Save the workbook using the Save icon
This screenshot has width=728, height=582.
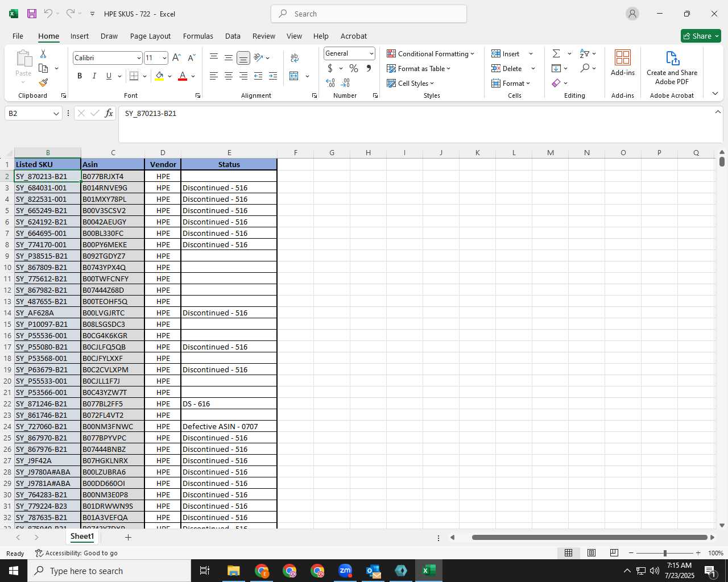(x=32, y=14)
